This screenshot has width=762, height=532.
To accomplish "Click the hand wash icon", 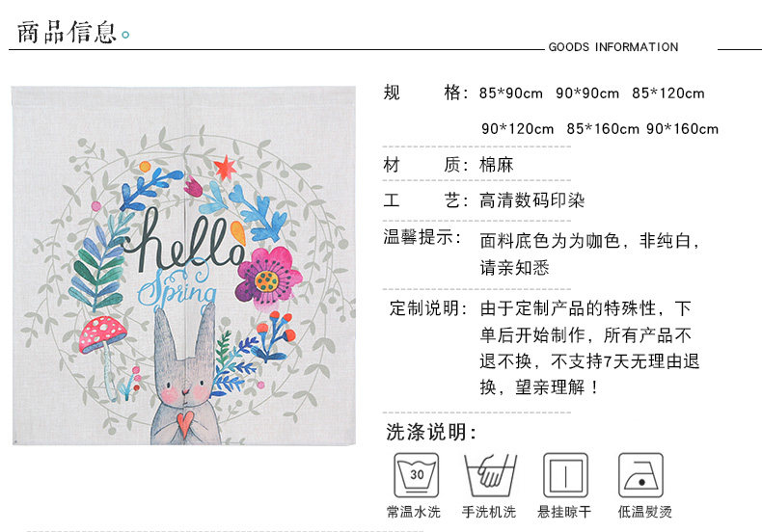I will [x=490, y=475].
